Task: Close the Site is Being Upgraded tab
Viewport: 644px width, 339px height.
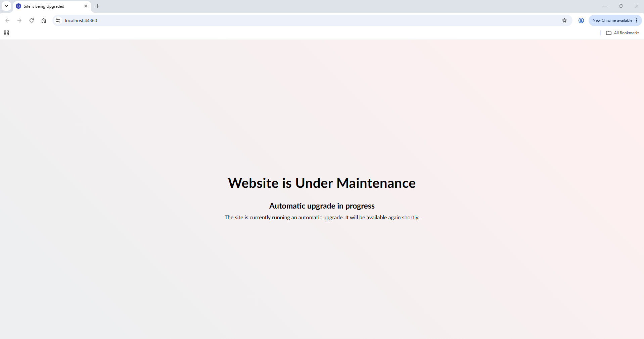Action: coord(86,6)
